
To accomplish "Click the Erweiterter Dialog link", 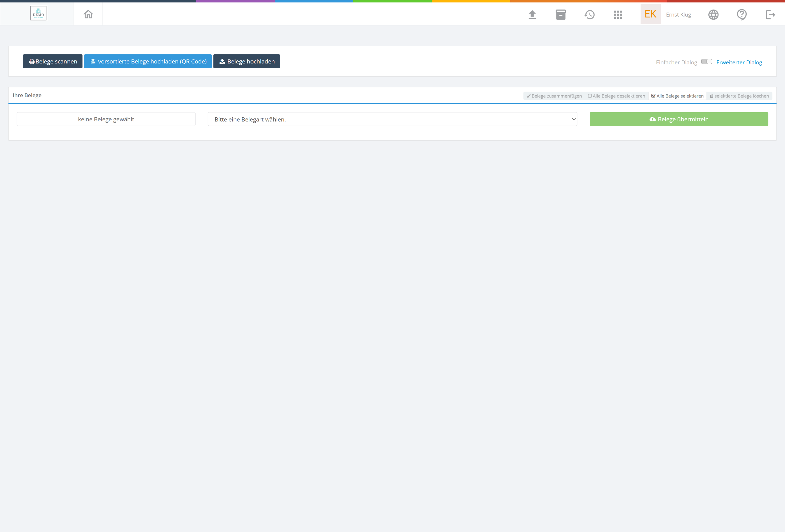I will tap(739, 63).
